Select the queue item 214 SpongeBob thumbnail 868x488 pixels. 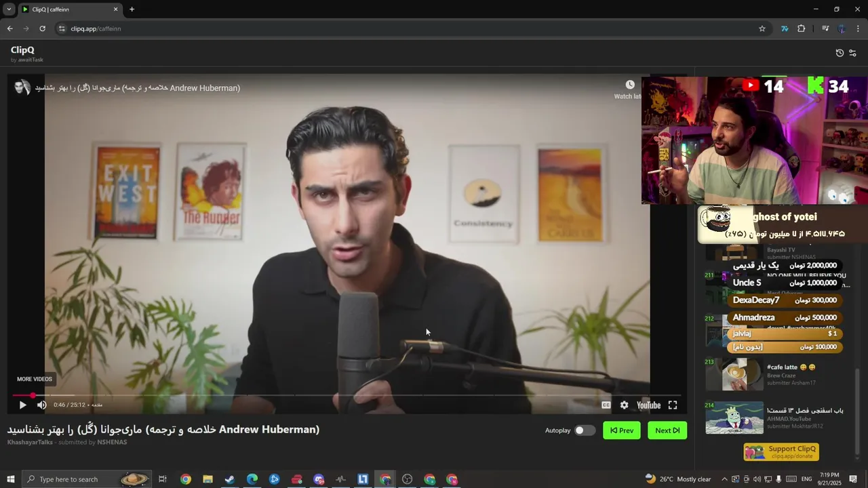pyautogui.click(x=734, y=418)
